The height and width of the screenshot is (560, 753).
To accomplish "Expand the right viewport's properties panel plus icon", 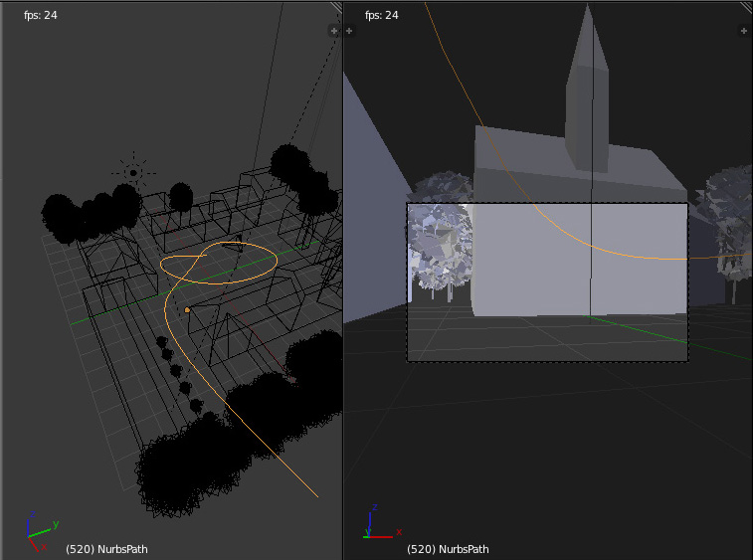I will pos(743,31).
